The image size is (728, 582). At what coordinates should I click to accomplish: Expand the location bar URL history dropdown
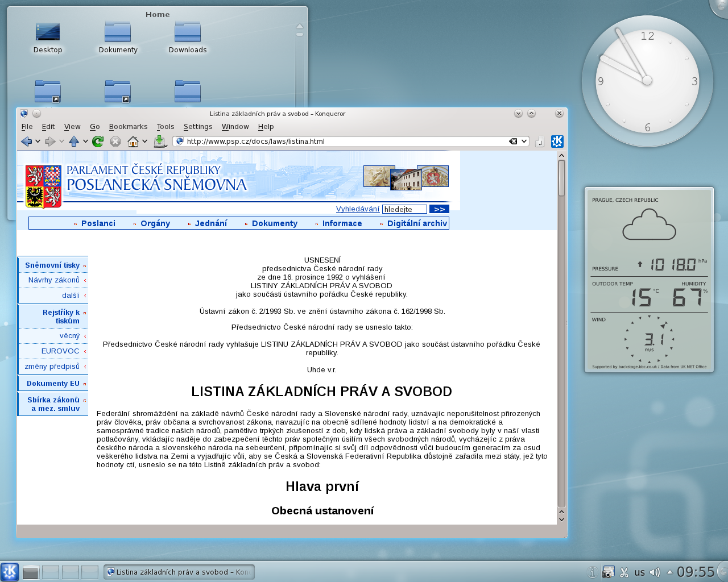point(524,142)
